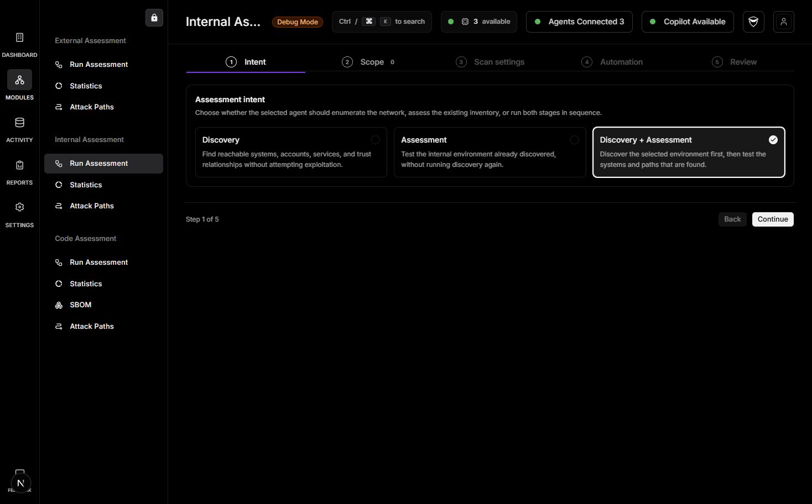Click the 'External Assessment' section label
Screen dimensions: 812x504
(90, 41)
